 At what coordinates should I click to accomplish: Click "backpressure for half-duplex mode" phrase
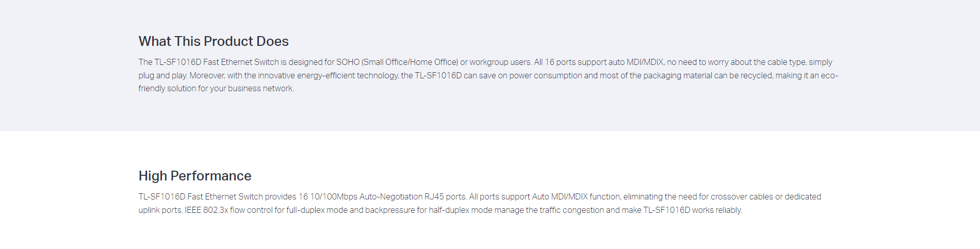pyautogui.click(x=429, y=210)
